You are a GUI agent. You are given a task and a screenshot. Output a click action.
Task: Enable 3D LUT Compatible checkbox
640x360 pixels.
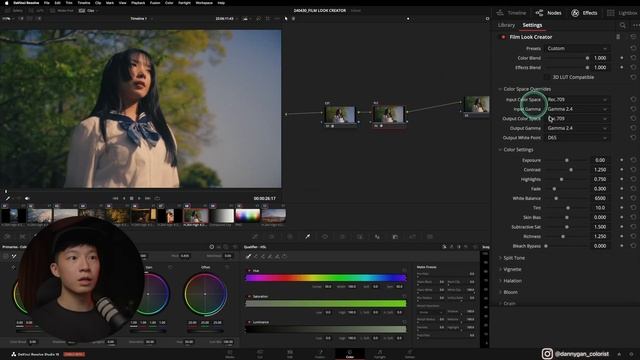pos(547,77)
